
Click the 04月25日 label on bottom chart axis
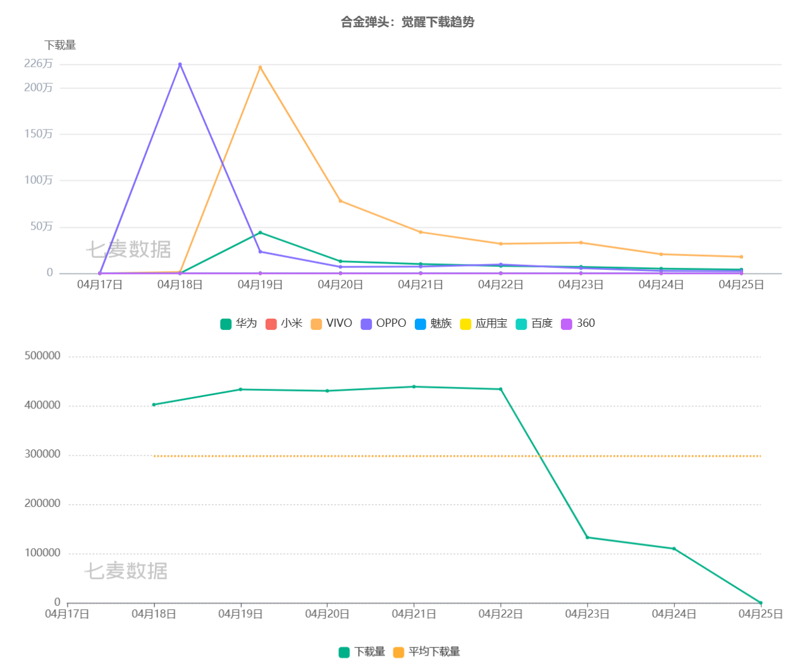[759, 613]
